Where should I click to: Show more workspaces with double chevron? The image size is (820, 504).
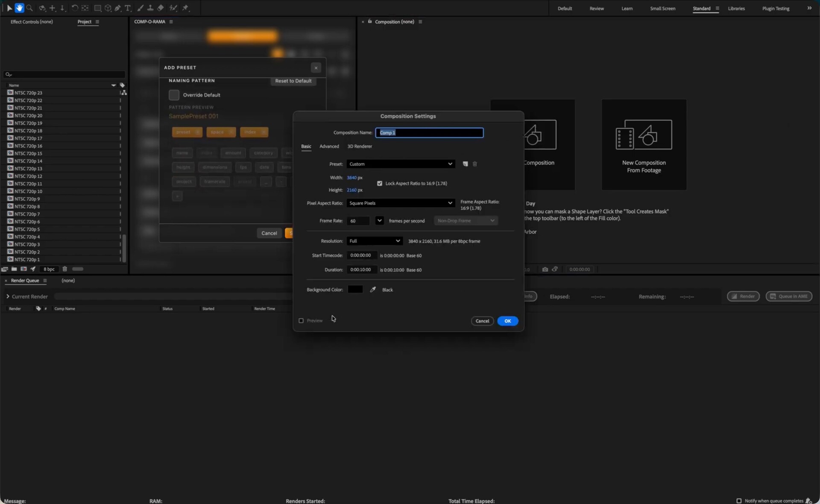[x=809, y=8]
